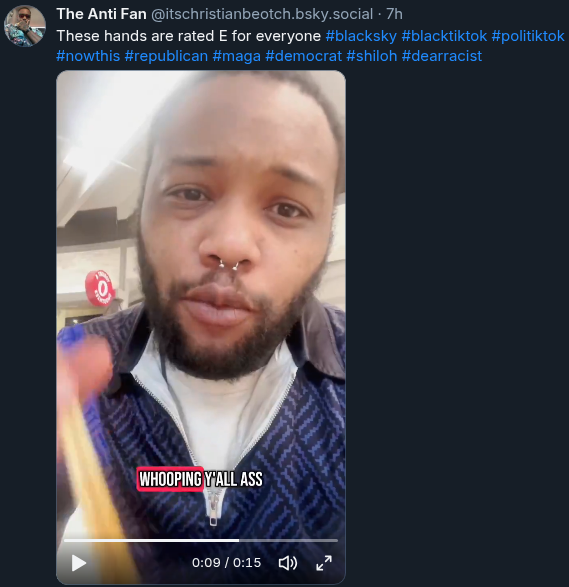Viewport: 569px width, 587px height.
Task: Open the @itschristianbeotch.bsky.social handle
Action: coord(262,14)
